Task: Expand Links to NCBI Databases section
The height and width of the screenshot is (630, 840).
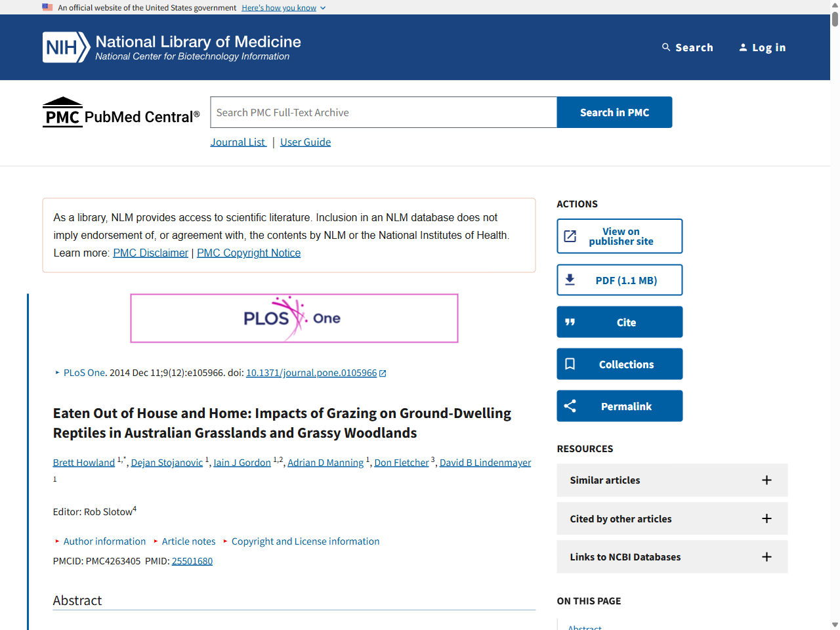Action: point(766,557)
